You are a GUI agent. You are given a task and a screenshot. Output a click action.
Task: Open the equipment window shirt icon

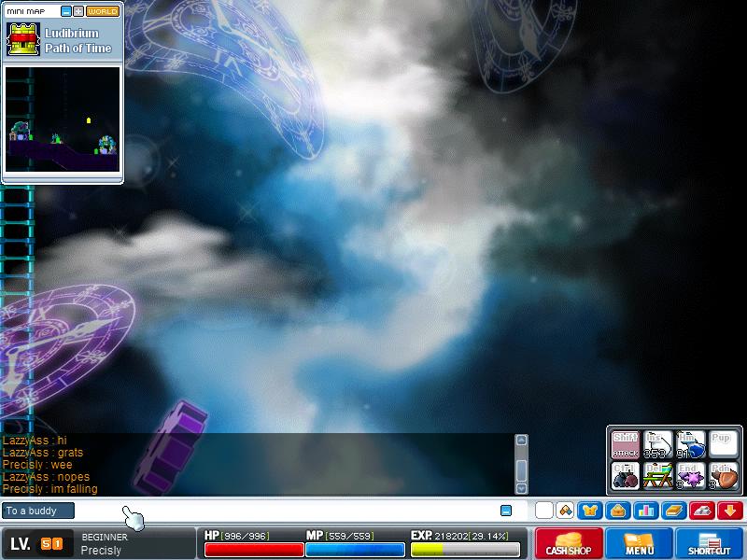tap(590, 511)
